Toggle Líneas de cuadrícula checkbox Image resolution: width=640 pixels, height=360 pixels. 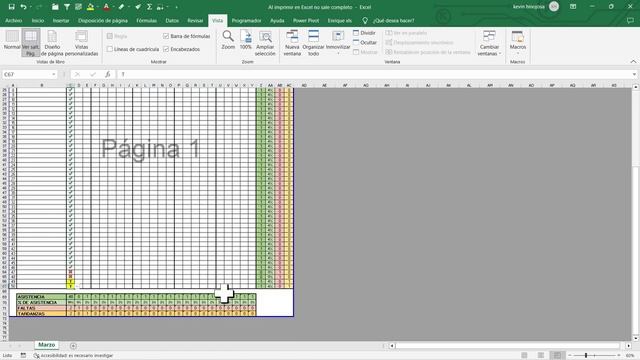[110, 49]
